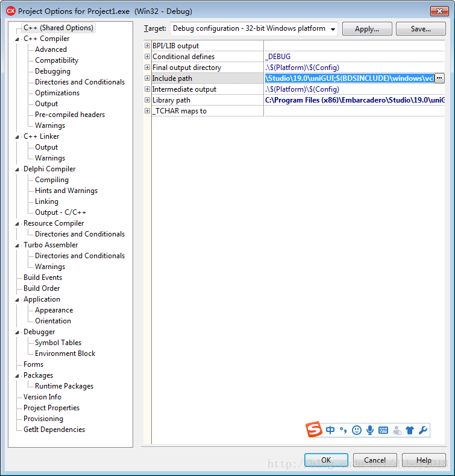Confirm with the OK button

click(326, 460)
